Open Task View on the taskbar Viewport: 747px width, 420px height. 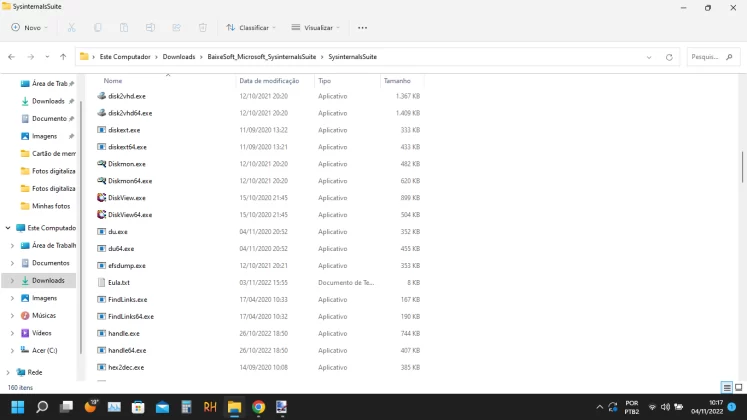click(66, 407)
